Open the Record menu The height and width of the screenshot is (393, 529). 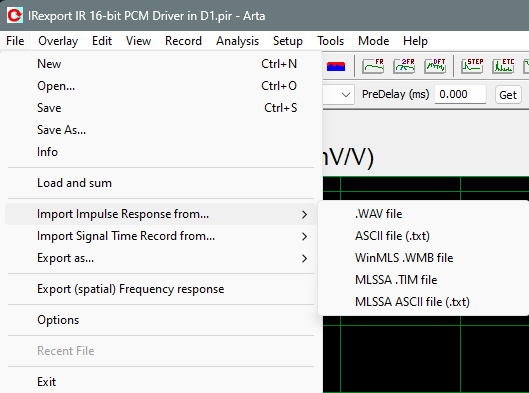click(183, 41)
